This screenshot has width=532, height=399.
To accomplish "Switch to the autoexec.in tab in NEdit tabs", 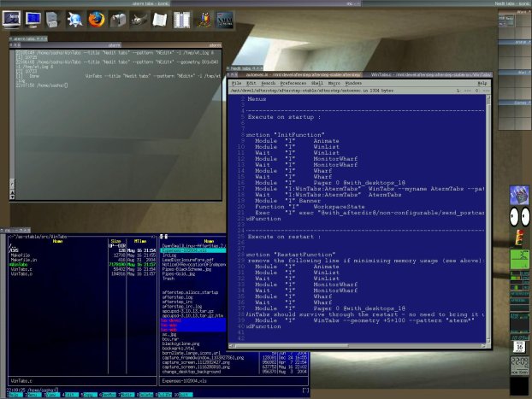I will pyautogui.click(x=300, y=74).
